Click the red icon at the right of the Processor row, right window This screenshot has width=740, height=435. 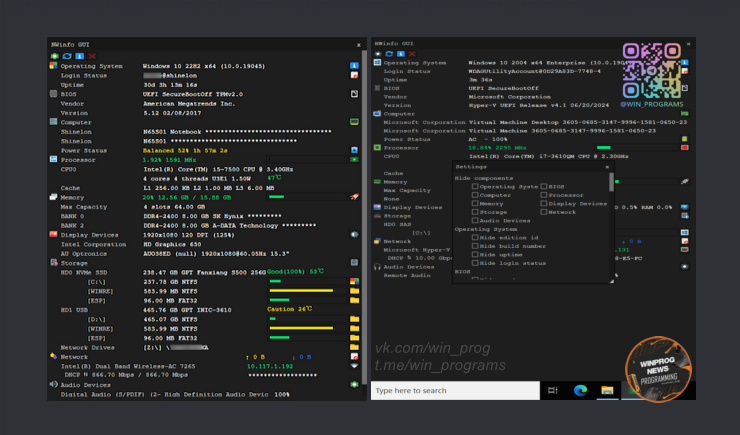[x=684, y=148]
